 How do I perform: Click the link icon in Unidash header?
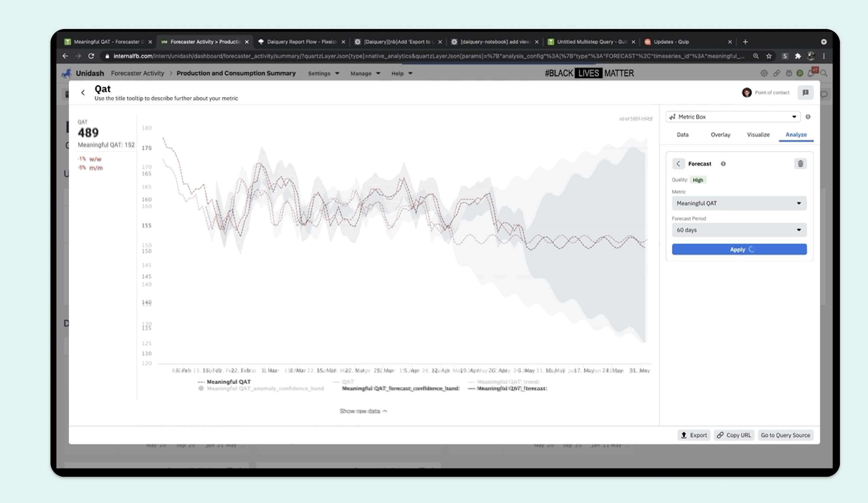tap(776, 73)
